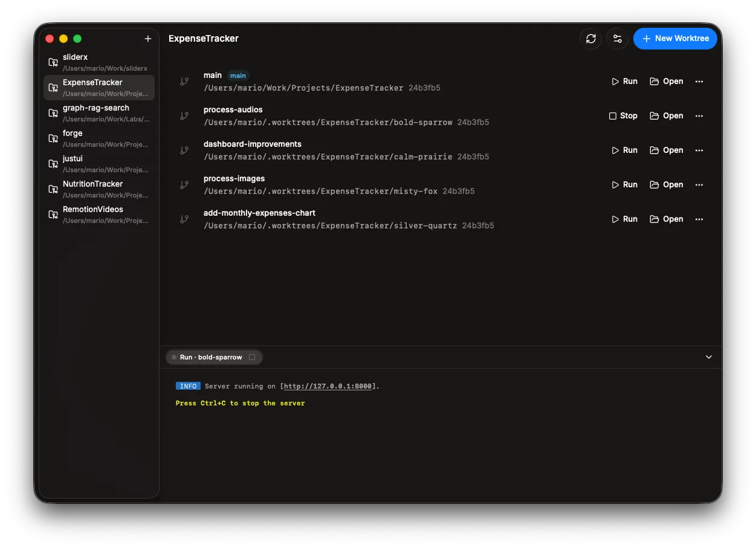Click the folder icon beside justui

(x=53, y=164)
